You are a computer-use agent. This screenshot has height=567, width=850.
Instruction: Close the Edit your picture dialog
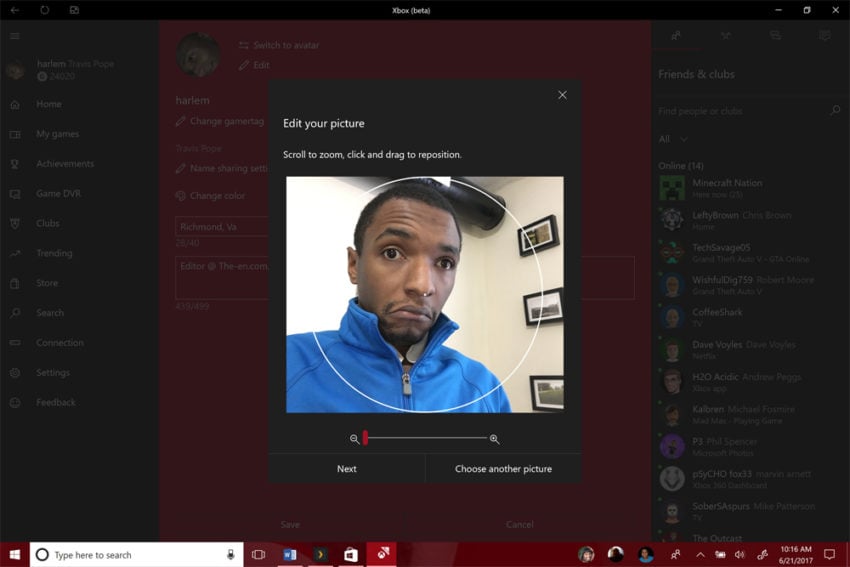click(x=562, y=95)
